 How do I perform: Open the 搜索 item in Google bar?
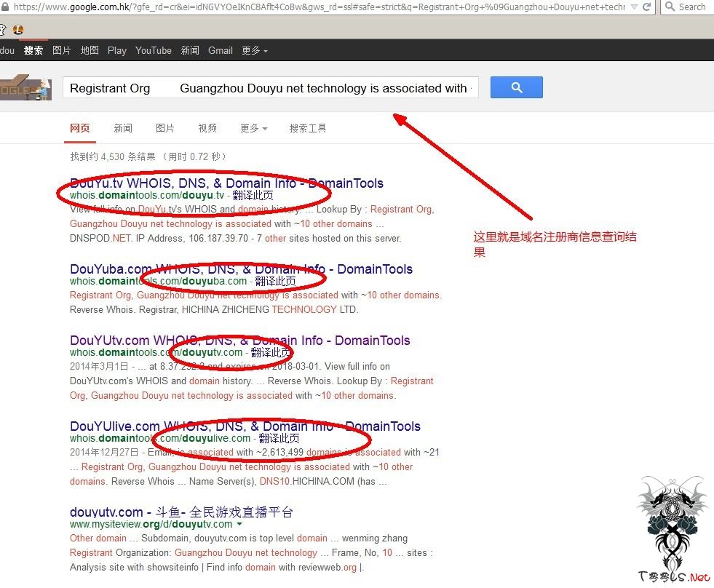coord(33,50)
